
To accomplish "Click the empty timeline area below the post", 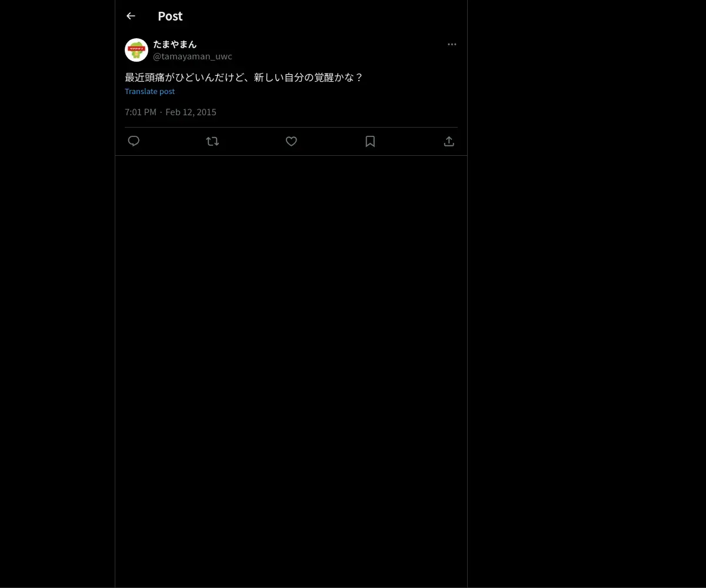I will point(291,370).
